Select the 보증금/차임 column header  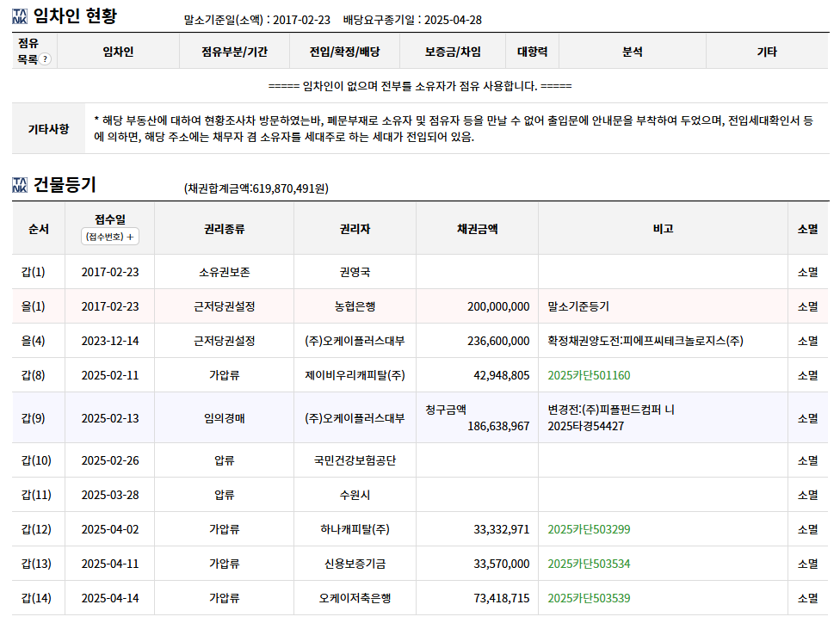point(453,52)
